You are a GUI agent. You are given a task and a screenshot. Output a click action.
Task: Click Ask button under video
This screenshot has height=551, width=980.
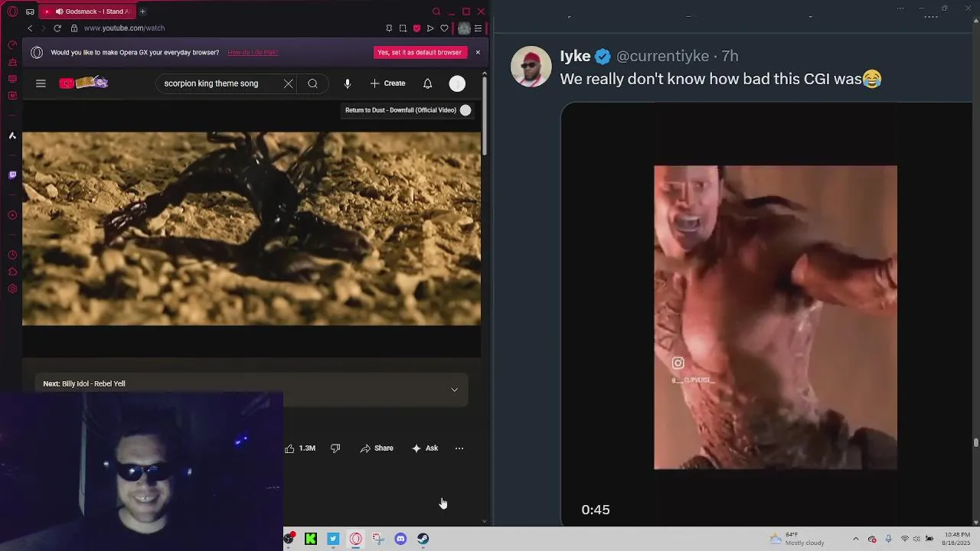coord(425,448)
